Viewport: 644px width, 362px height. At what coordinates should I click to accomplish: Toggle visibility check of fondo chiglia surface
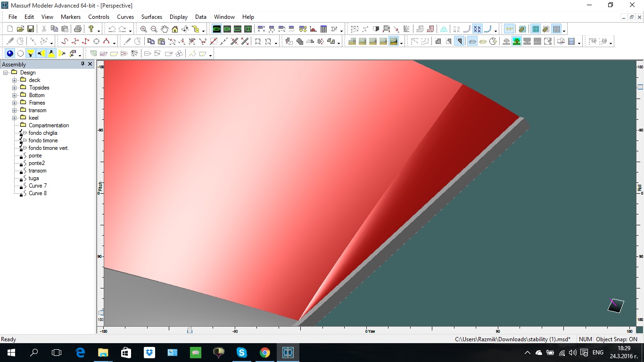click(x=21, y=132)
